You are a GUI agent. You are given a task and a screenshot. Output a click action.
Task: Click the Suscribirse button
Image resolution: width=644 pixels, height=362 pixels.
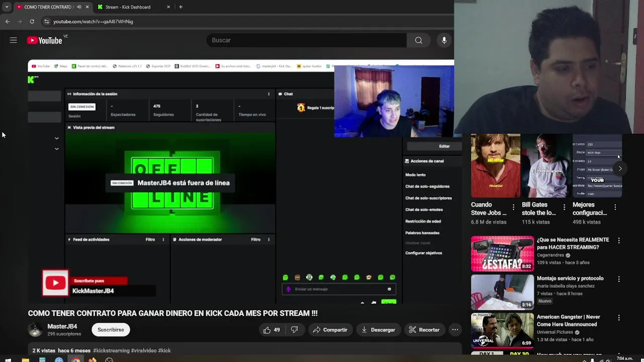click(111, 330)
